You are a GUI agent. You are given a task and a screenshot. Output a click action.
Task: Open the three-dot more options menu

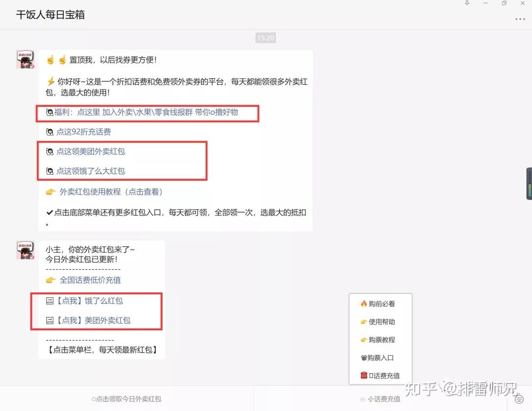[520, 19]
